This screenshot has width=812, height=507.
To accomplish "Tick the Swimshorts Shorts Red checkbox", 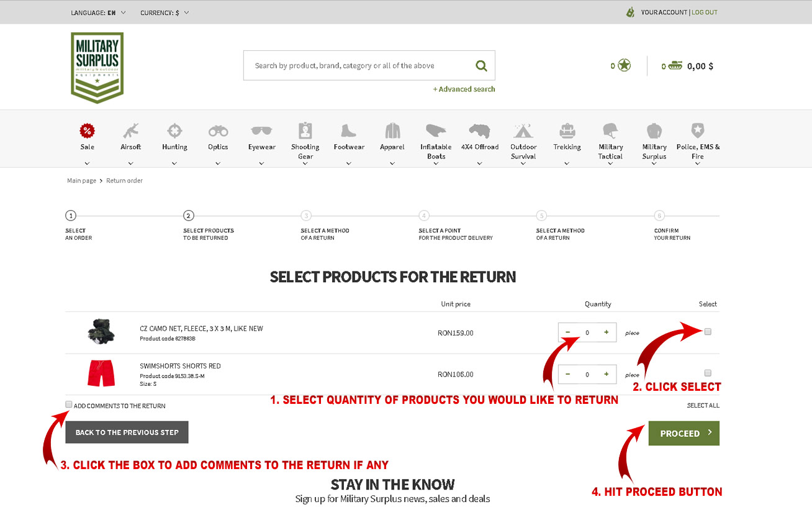I will click(708, 373).
